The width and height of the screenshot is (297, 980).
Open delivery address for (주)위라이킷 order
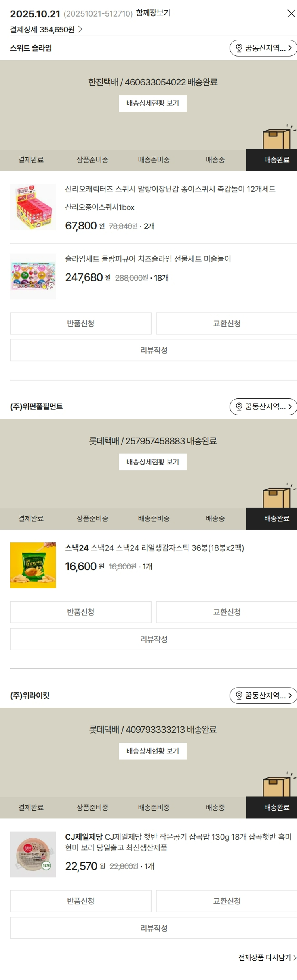[263, 696]
